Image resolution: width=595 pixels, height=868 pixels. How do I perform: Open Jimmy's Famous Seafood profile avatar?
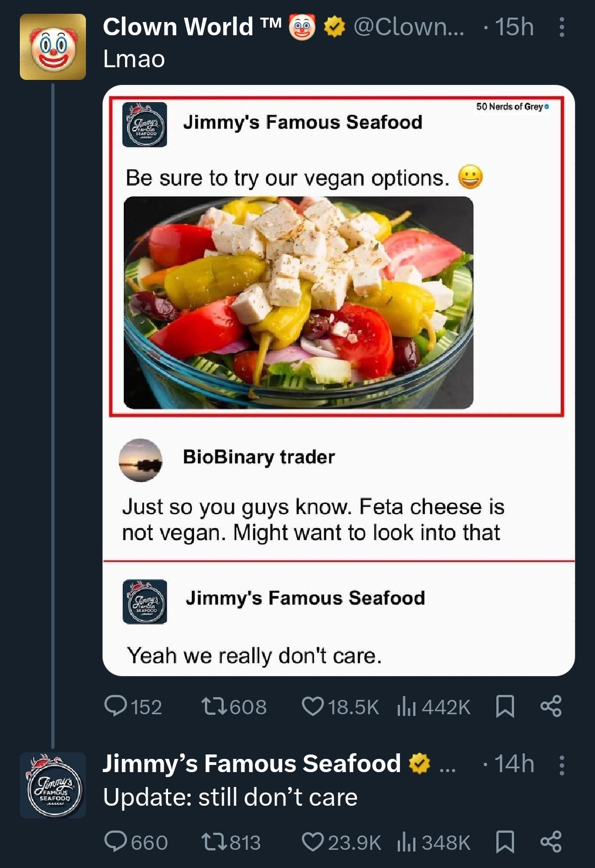pos(53,785)
